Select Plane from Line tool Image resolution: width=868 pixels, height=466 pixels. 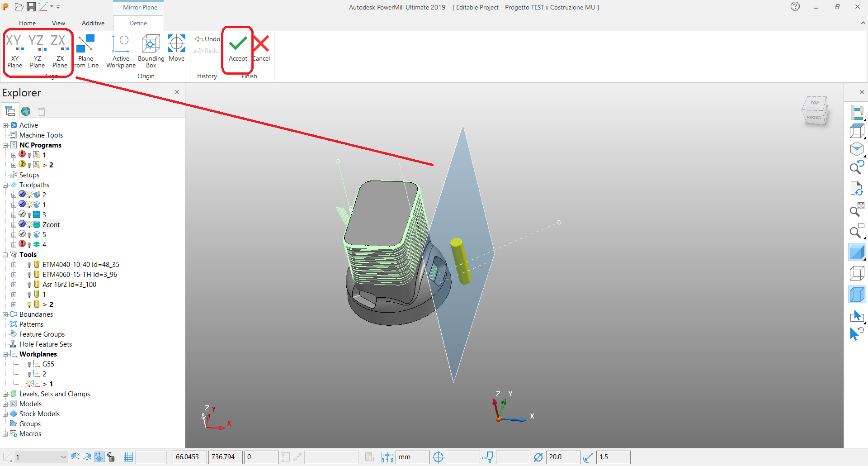(x=86, y=51)
